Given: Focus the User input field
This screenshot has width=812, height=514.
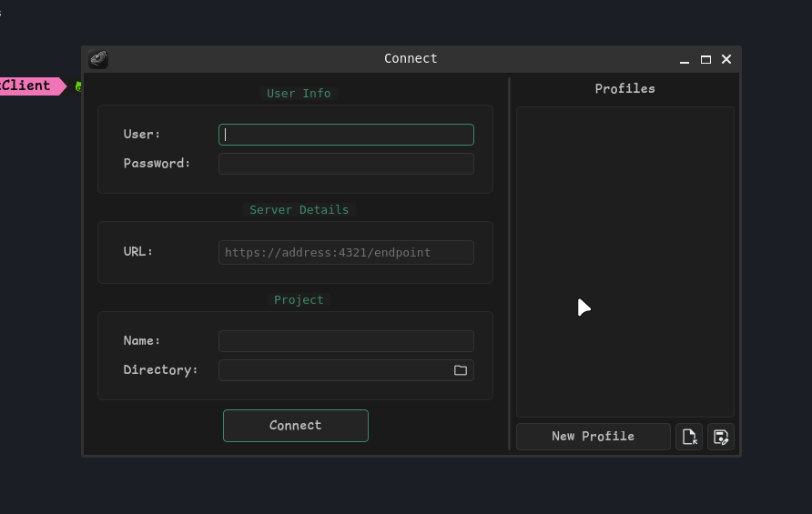Looking at the screenshot, I should [346, 135].
